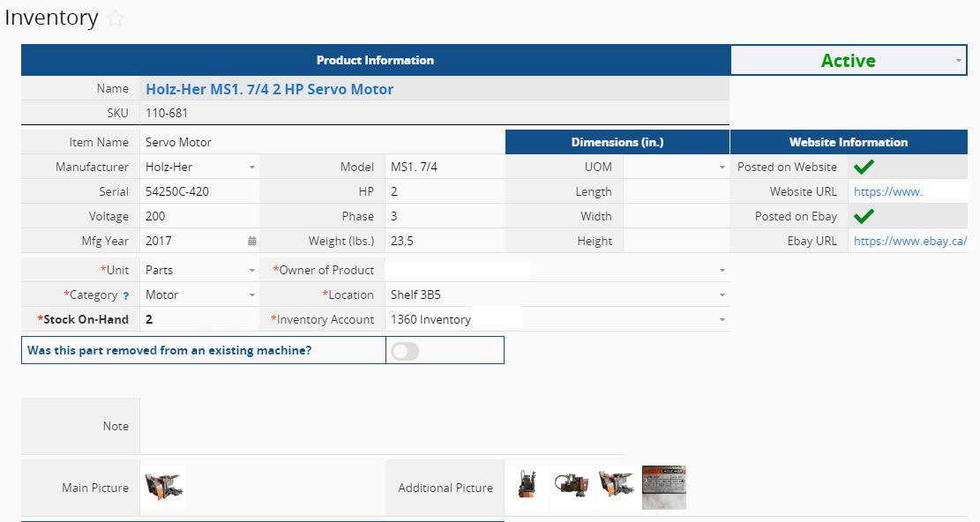Click the Model field MS1. 7/4
Viewport: 980px width, 522px height.
445,167
